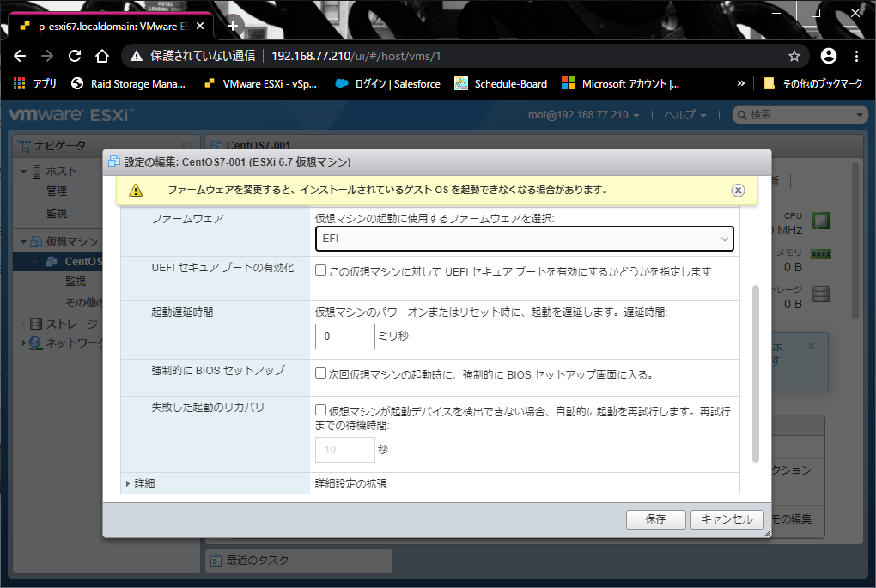The width and height of the screenshot is (876, 588).
Task: Open ログイン | Salesforce bookmark
Action: point(387,84)
